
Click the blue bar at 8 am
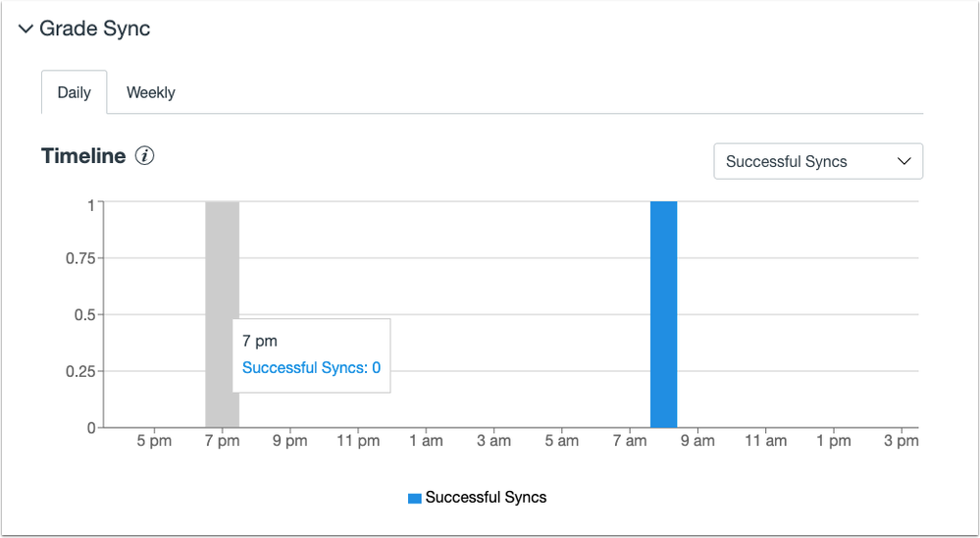[x=663, y=314]
